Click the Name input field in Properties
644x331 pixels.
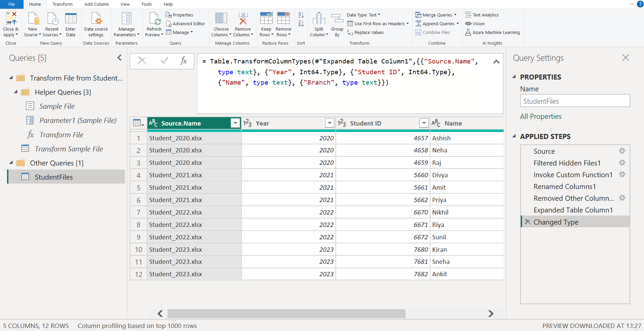574,101
